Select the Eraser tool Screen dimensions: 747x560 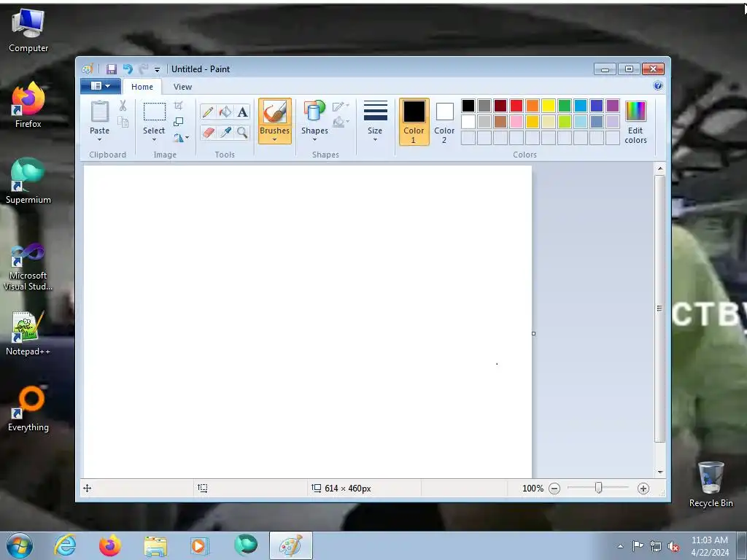pos(208,132)
